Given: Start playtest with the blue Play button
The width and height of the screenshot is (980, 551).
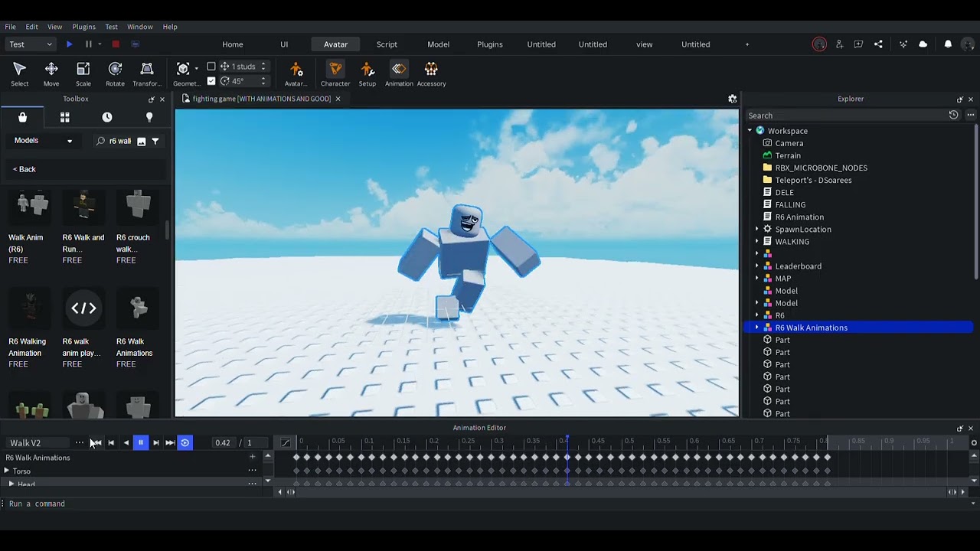Looking at the screenshot, I should [x=69, y=44].
